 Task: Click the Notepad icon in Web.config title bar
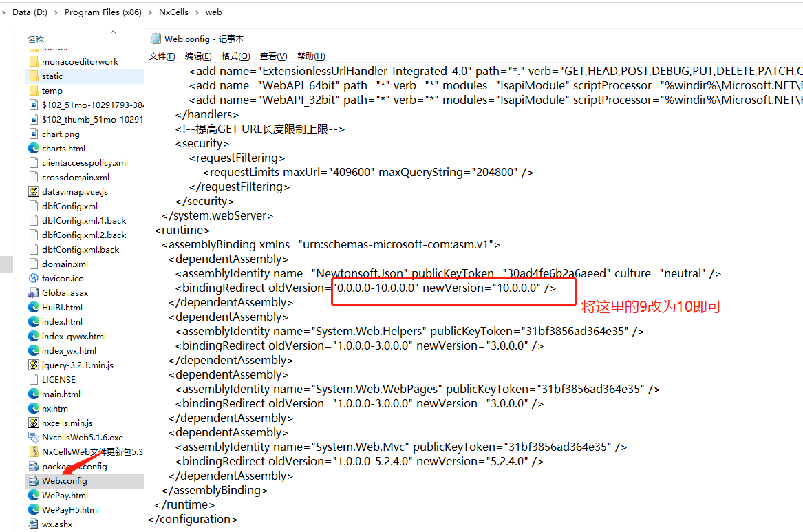(156, 39)
